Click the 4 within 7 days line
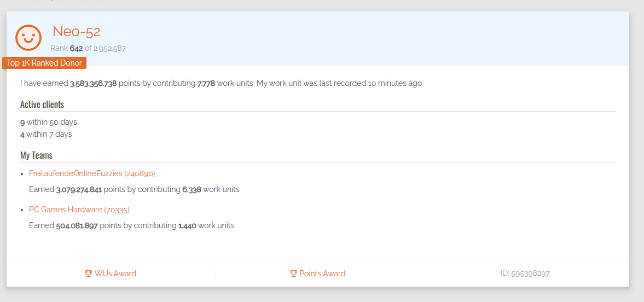This screenshot has height=302, width=644. pyautogui.click(x=46, y=134)
